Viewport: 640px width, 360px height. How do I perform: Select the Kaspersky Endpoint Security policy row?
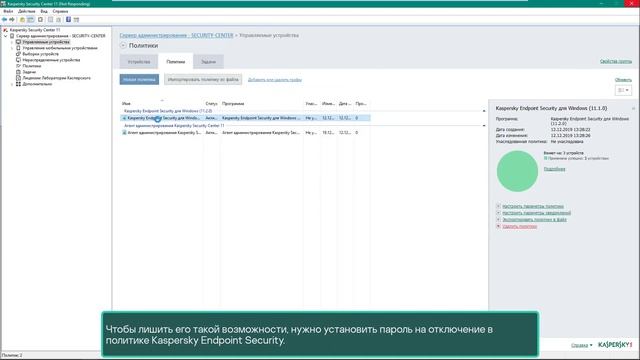click(x=246, y=118)
